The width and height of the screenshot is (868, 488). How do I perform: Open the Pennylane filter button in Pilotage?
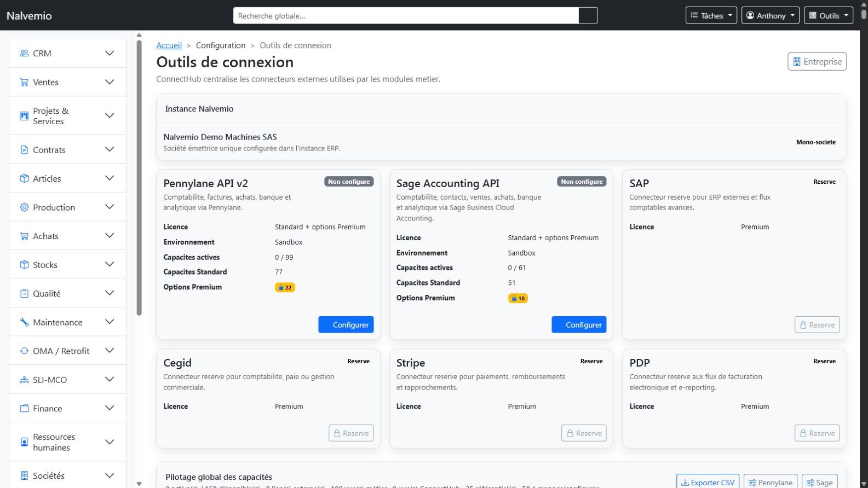tap(771, 482)
